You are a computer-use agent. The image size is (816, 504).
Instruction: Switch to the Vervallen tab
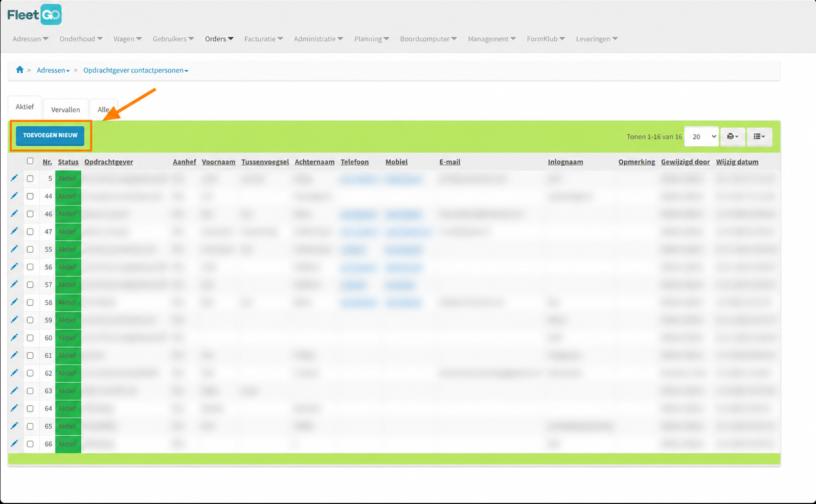65,109
